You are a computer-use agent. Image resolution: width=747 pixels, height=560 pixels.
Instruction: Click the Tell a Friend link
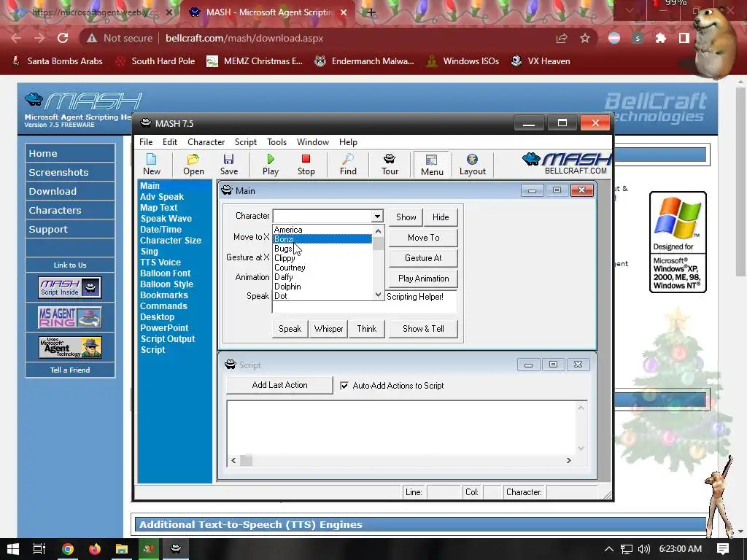coord(70,370)
